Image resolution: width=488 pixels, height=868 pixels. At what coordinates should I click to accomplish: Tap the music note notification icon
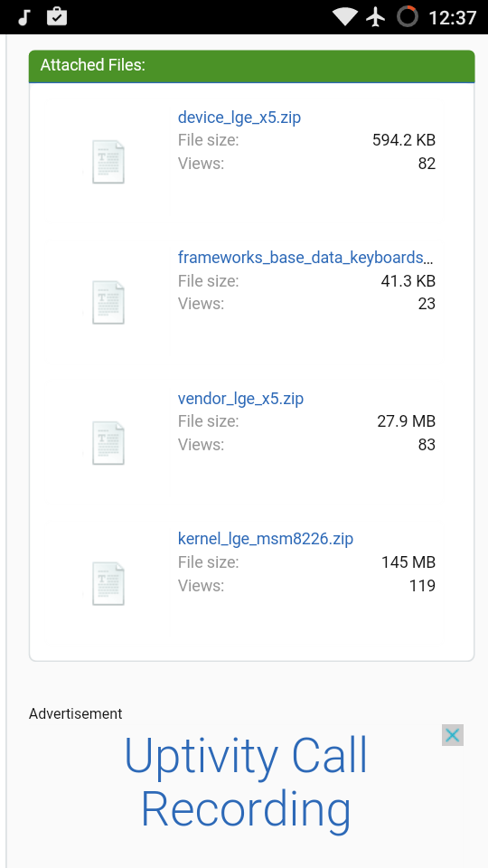click(x=23, y=17)
